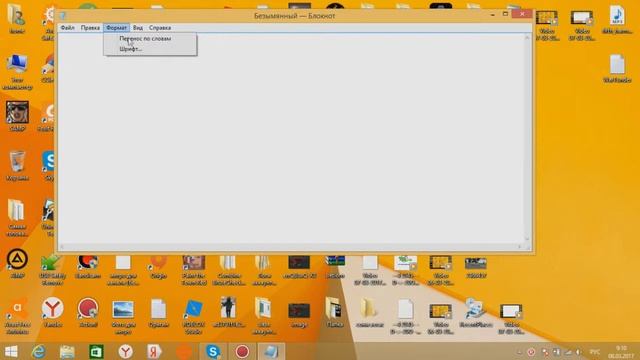Select the user folder icon on desktop
The height and width of the screenshot is (360, 640).
(17, 18)
